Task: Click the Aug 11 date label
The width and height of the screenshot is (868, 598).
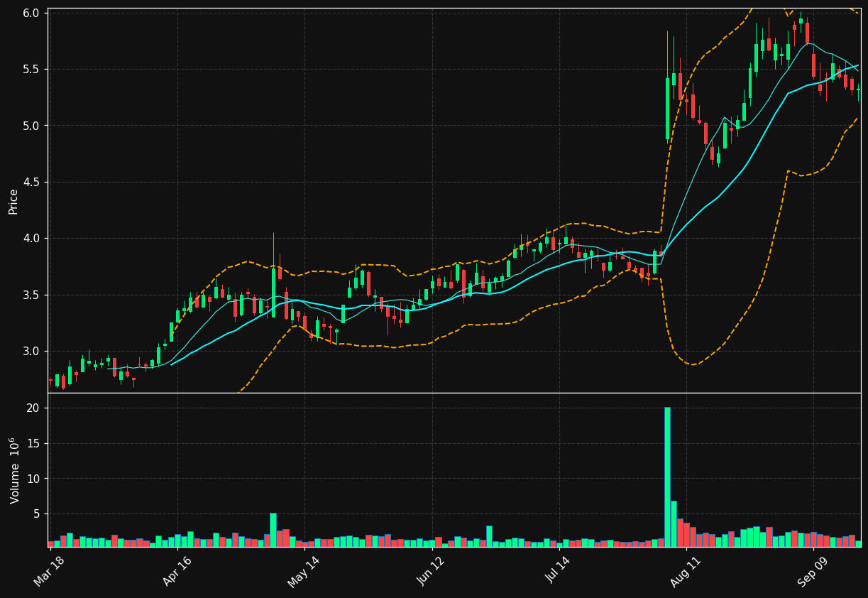Action: click(x=685, y=571)
